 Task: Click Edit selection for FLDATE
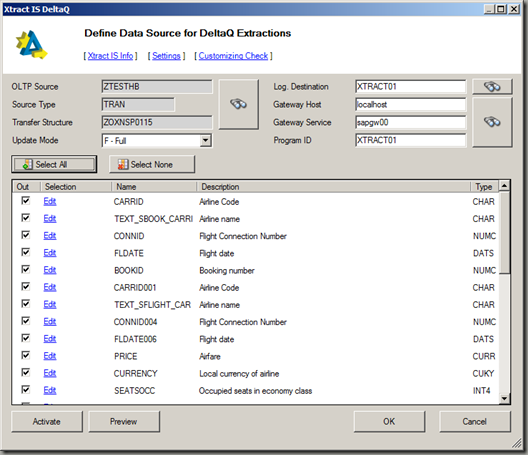[x=50, y=253]
